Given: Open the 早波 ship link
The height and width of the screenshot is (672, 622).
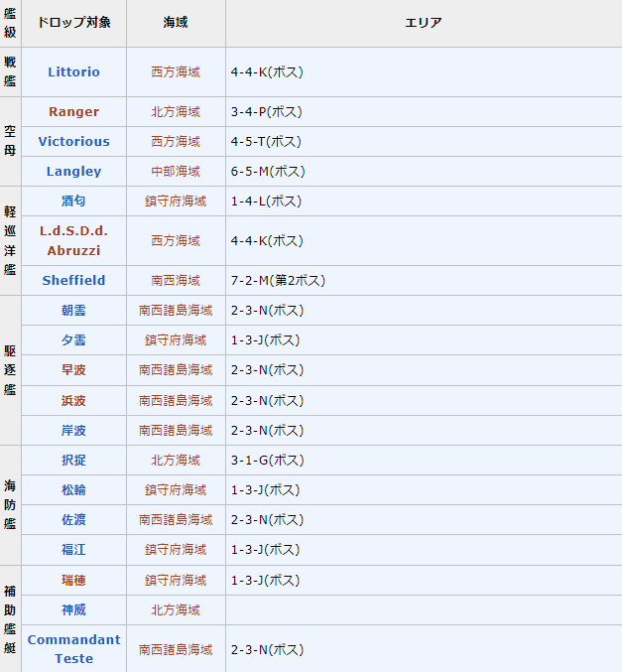Looking at the screenshot, I should (x=73, y=370).
